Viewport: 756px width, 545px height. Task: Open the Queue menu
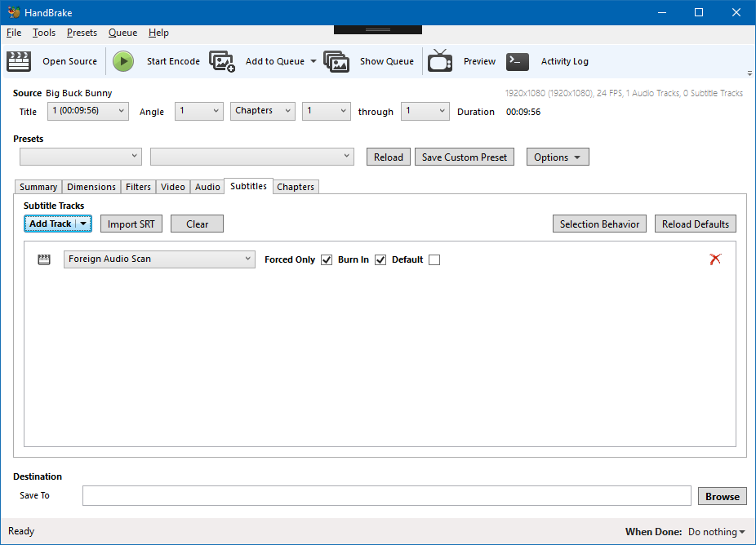coord(123,33)
